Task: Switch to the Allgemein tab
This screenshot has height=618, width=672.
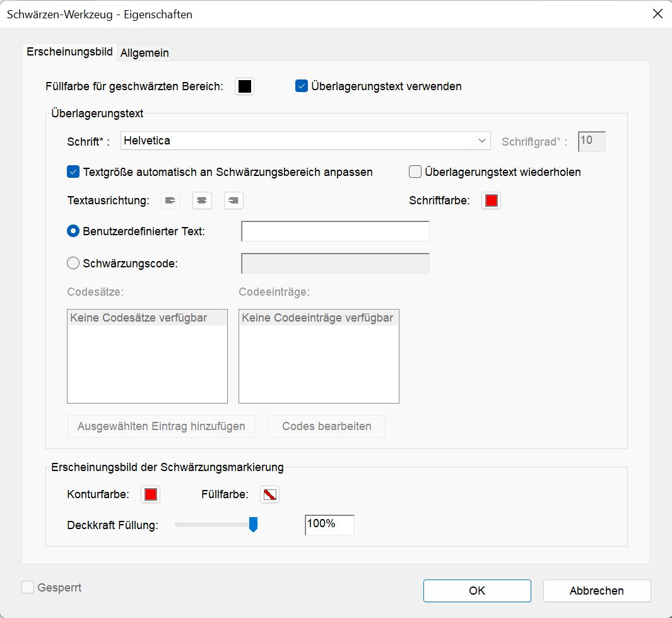Action: [x=144, y=53]
